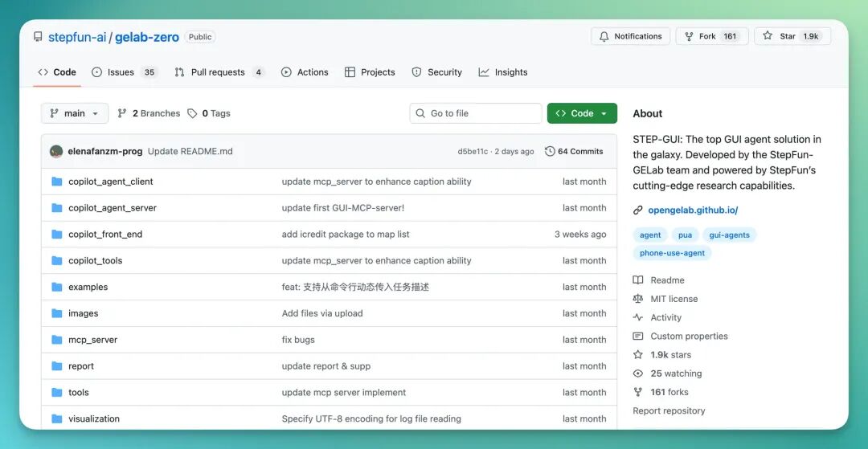Click the eye icon beside 25 watching
The height and width of the screenshot is (449, 868).
(637, 373)
